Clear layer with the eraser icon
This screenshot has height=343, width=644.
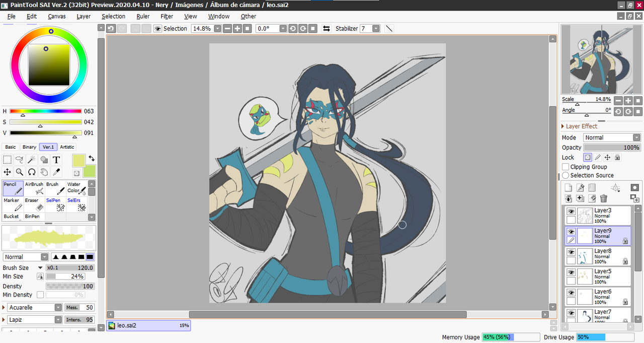(592, 198)
